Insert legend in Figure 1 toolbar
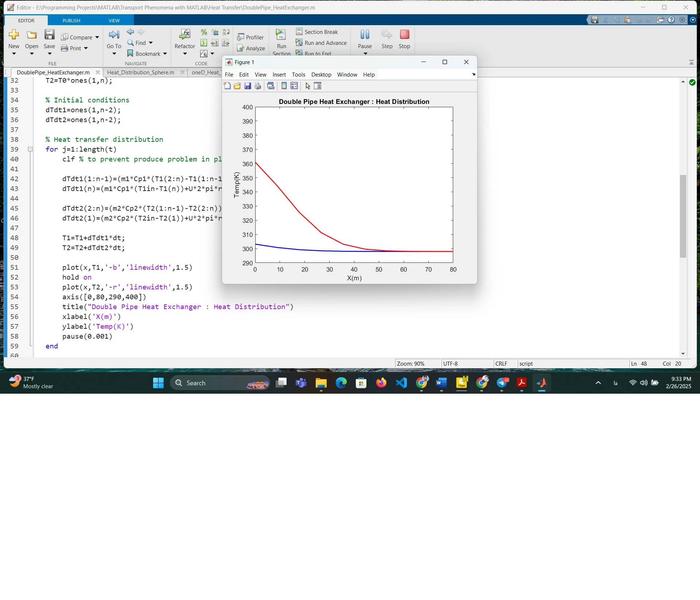This screenshot has height=600, width=700. 294,86
